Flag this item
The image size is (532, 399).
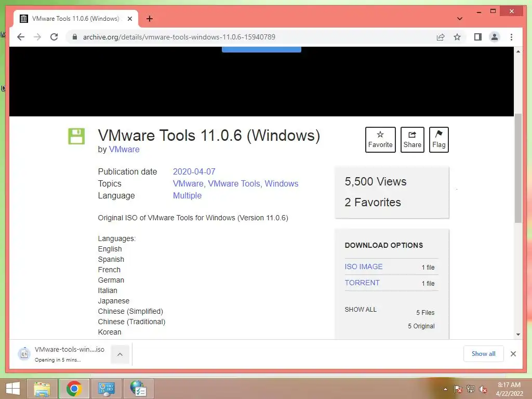(x=438, y=139)
